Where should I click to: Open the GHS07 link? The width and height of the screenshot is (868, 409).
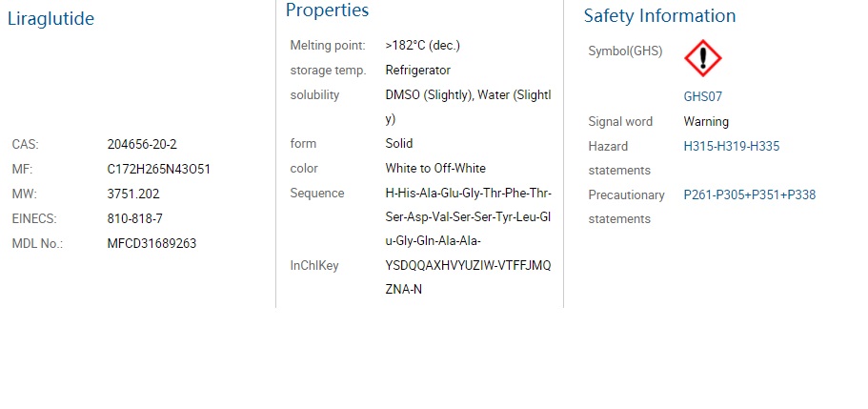point(702,96)
